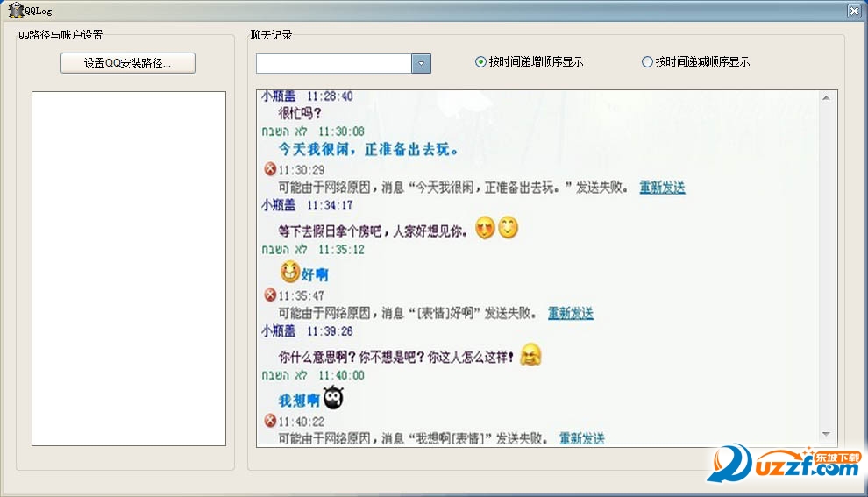The height and width of the screenshot is (497, 868).
Task: Click the chat log scrollbar up arrow
Action: (826, 98)
